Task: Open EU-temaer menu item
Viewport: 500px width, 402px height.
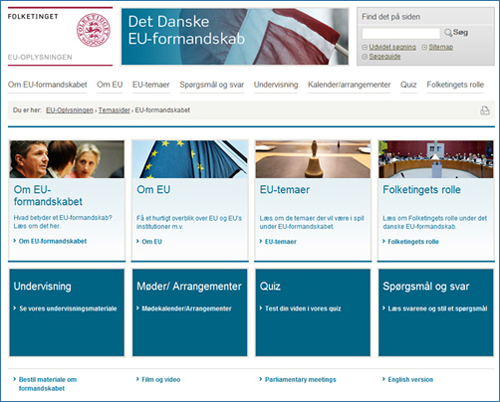Action: (151, 85)
